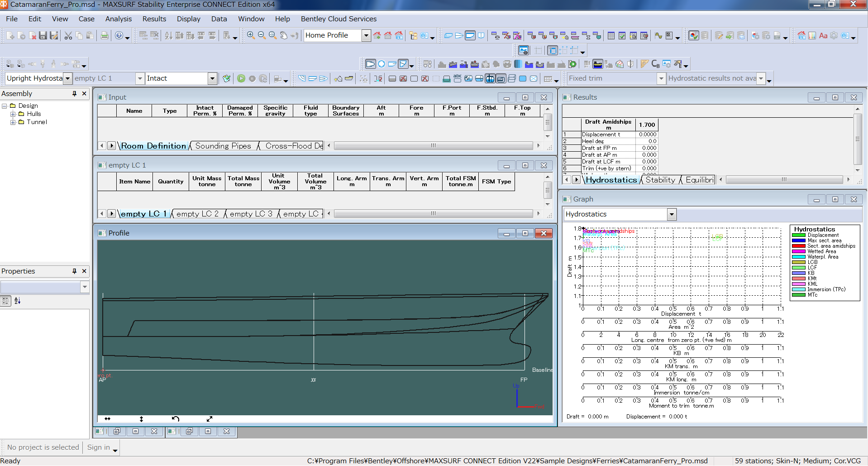Switch to the Equilibrium results tab
Screen dimensions: 868x466
tap(700, 180)
